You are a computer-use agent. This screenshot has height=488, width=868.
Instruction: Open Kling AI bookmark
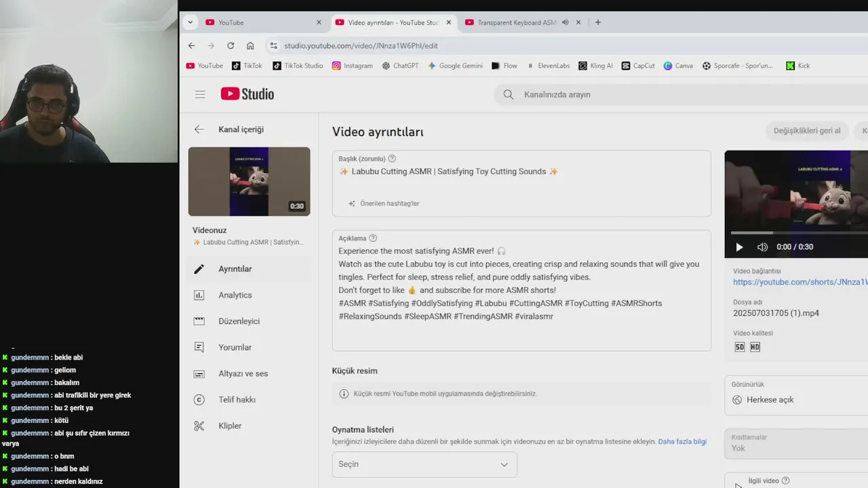pos(595,66)
